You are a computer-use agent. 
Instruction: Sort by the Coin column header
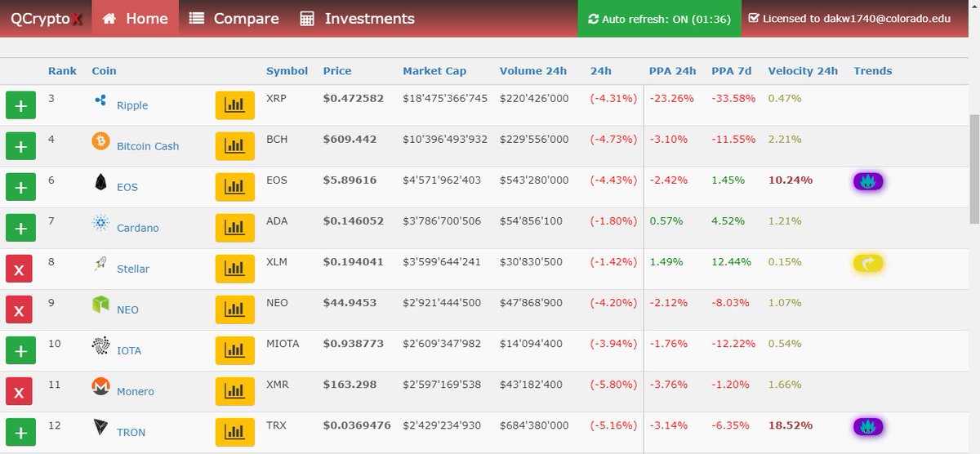(104, 71)
